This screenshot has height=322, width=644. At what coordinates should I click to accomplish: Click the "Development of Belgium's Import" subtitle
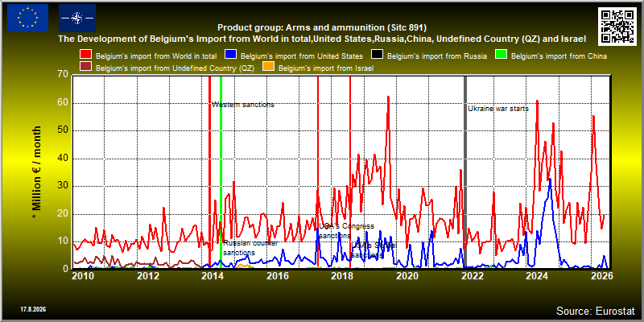(322, 39)
